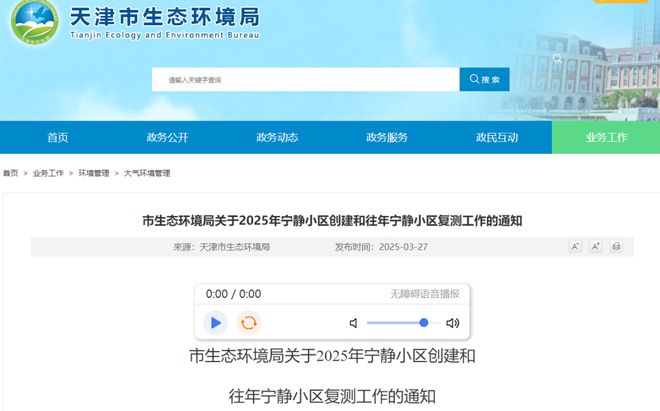The image size is (660, 411).
Task: Open the 政务动态 navigation tab
Action: pyautogui.click(x=277, y=137)
